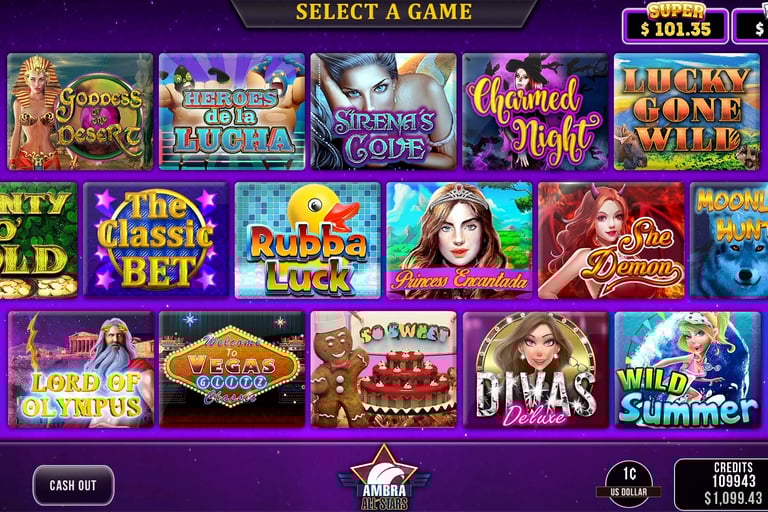Open Rubba Luck duck game
Image resolution: width=768 pixels, height=512 pixels.
(308, 241)
